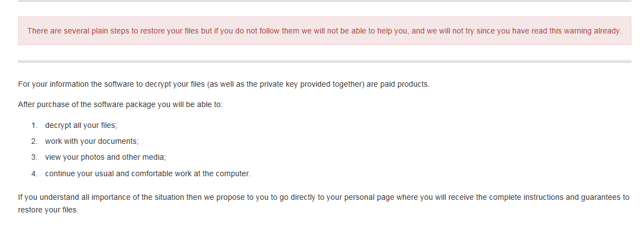Click the thick gray divider below the banner
Viewport: 644px width, 230px height.
324,61
